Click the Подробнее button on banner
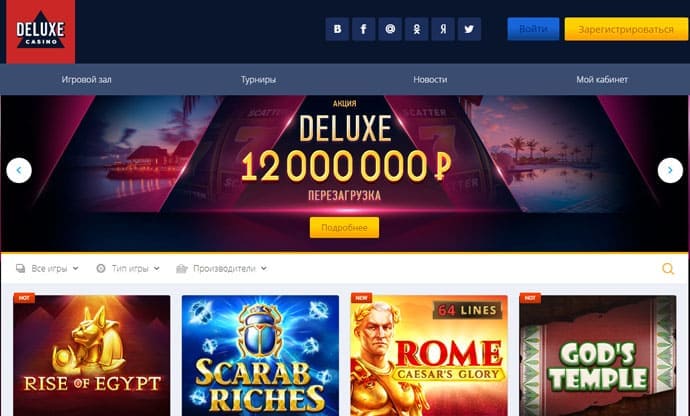 [344, 228]
